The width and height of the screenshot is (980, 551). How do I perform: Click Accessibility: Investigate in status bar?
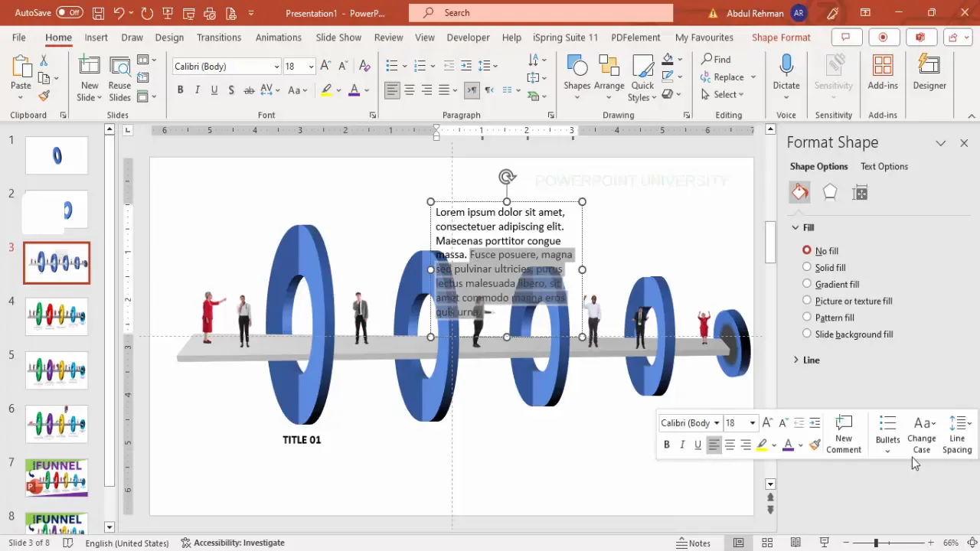[233, 543]
